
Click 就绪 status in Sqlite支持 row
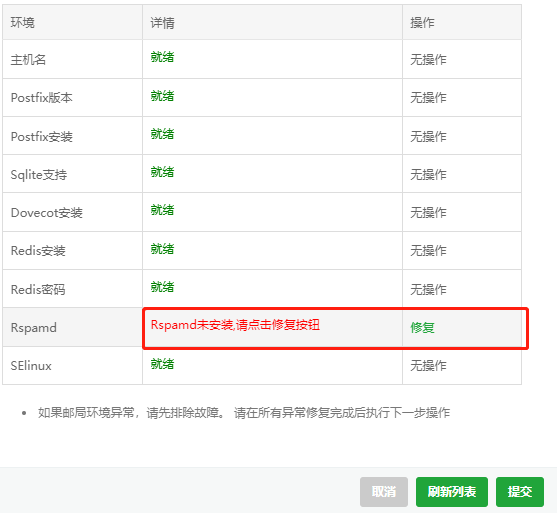coord(162,172)
